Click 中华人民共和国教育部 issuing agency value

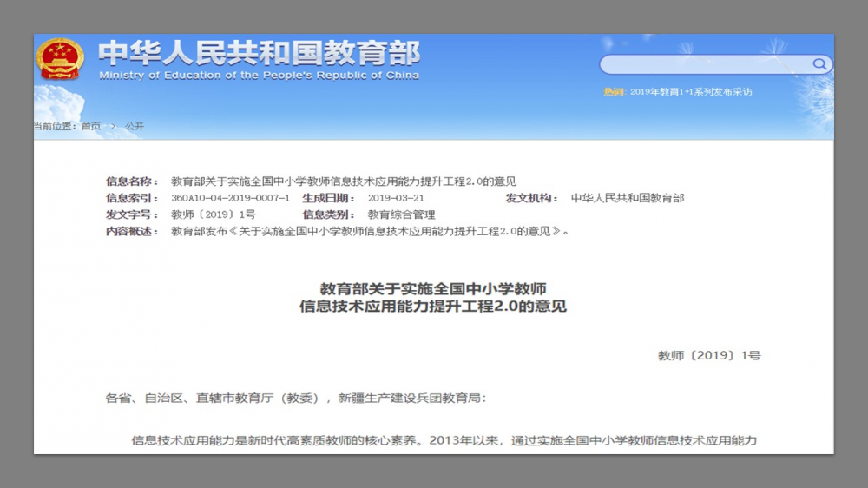click(627, 198)
